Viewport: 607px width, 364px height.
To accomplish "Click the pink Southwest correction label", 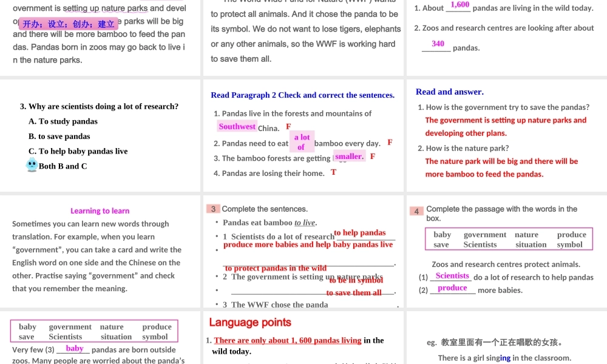I will click(x=237, y=127).
